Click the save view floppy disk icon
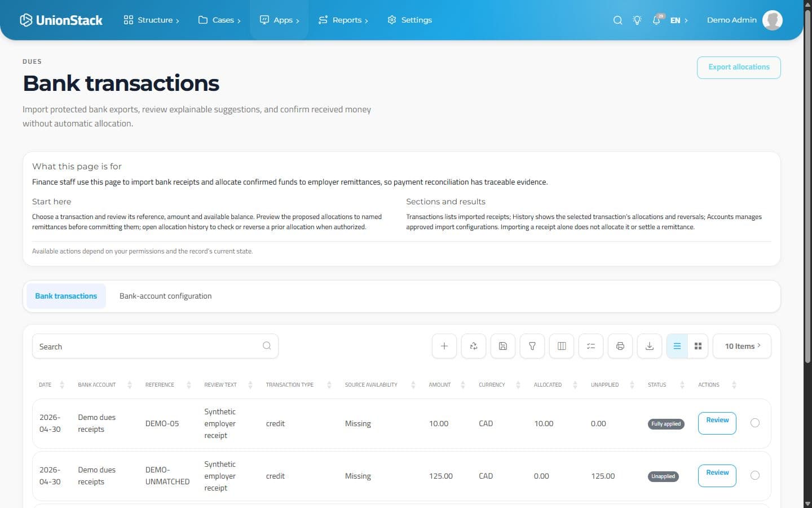The width and height of the screenshot is (812, 508). pyautogui.click(x=503, y=346)
